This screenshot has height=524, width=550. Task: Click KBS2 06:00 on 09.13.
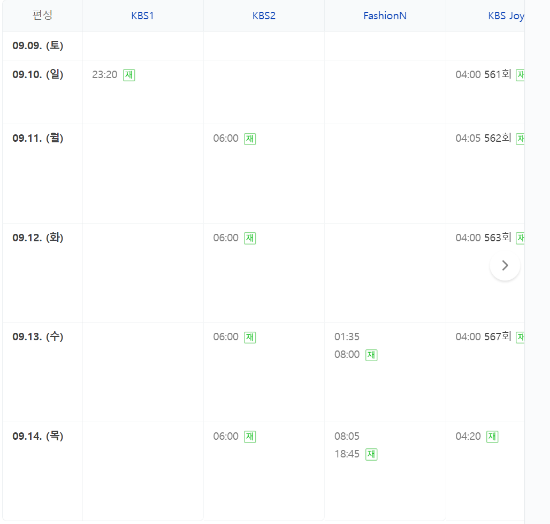pos(226,337)
